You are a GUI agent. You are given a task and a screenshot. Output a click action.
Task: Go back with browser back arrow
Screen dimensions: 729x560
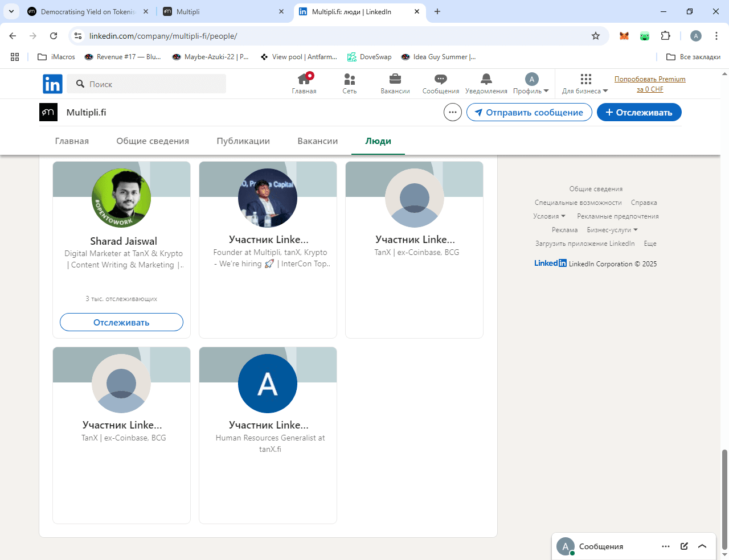pyautogui.click(x=13, y=36)
